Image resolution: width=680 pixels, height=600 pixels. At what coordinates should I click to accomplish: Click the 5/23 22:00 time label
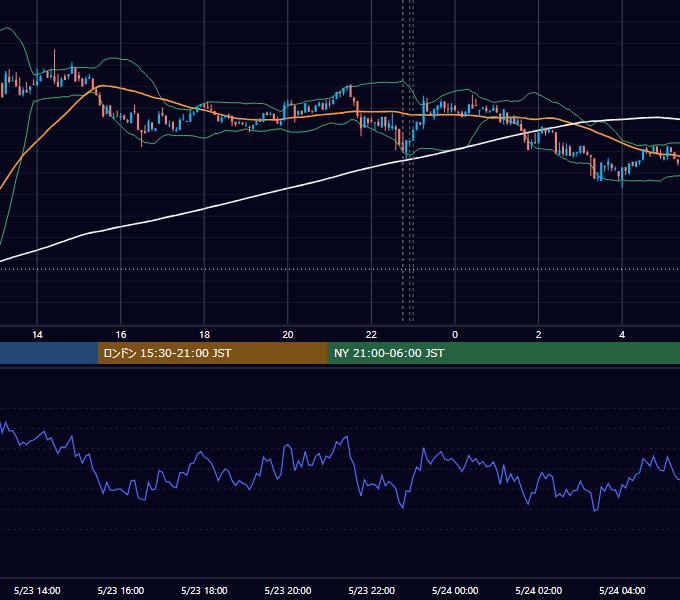point(372,590)
